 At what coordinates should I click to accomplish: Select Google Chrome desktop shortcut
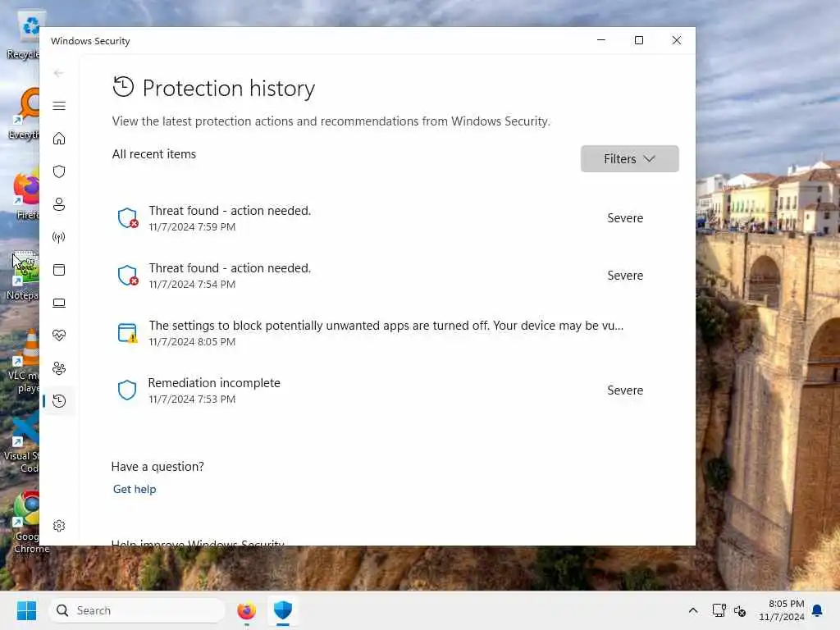[x=25, y=523]
